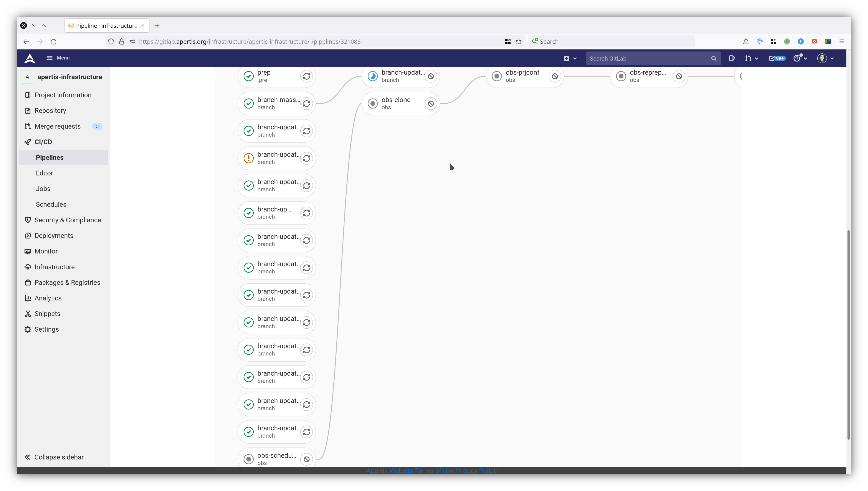The image size is (868, 491).
Task: Collapse the sidebar
Action: pyautogui.click(x=54, y=457)
